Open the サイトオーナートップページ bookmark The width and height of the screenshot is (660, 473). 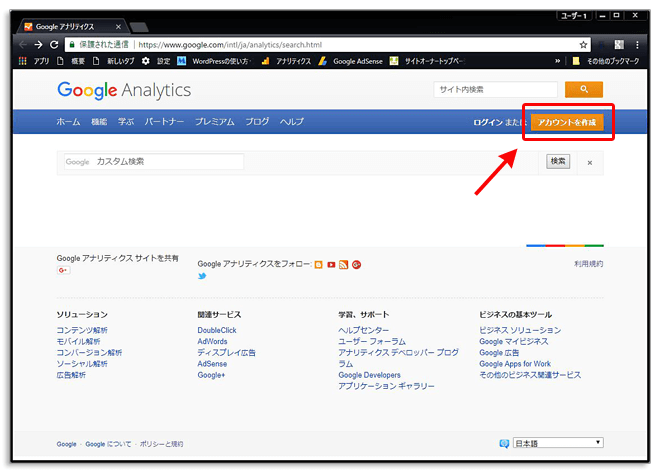[427, 61]
